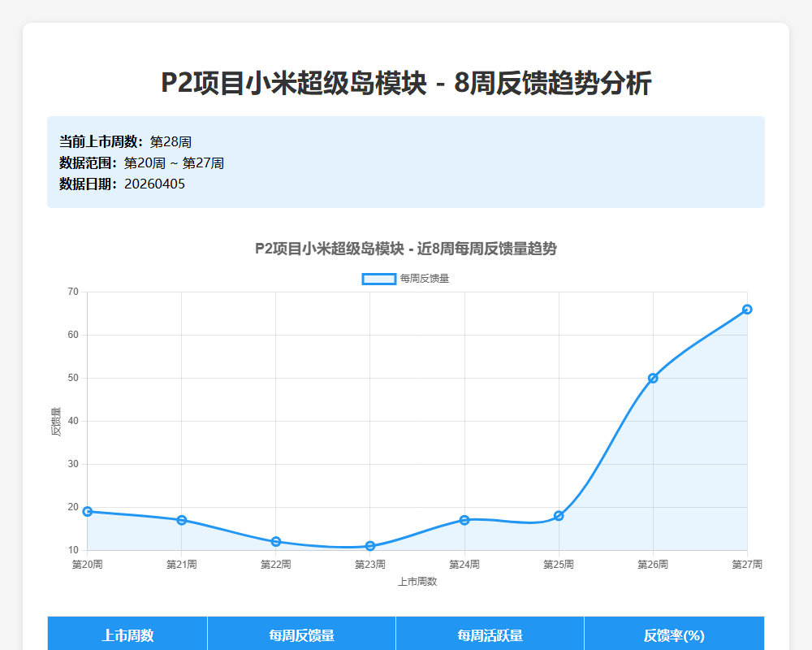The width and height of the screenshot is (812, 650).
Task: Select the 第27周 data point on chart
Action: point(747,310)
